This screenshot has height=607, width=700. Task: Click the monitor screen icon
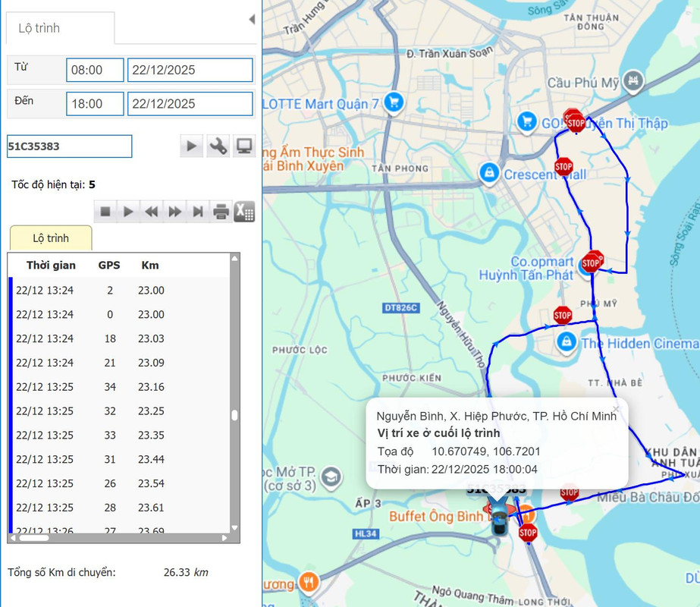point(244,146)
